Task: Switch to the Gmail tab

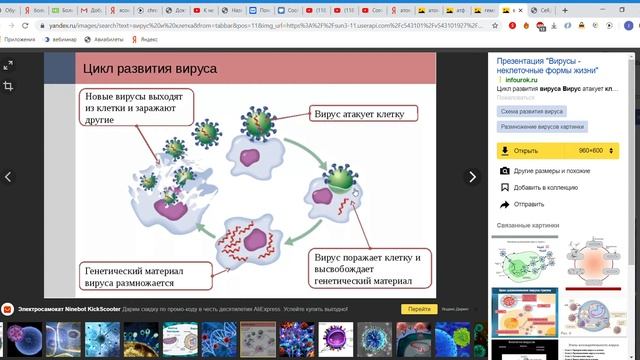Action: point(91,10)
